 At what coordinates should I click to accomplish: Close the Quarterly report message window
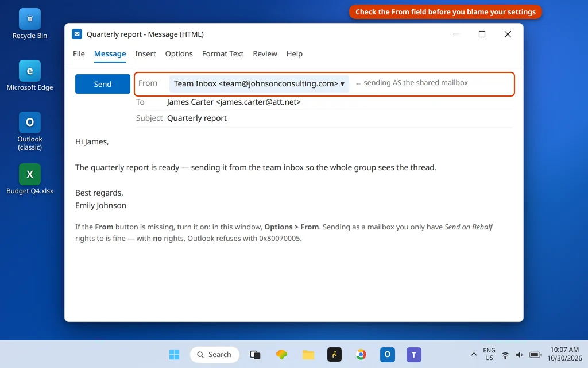coord(508,34)
